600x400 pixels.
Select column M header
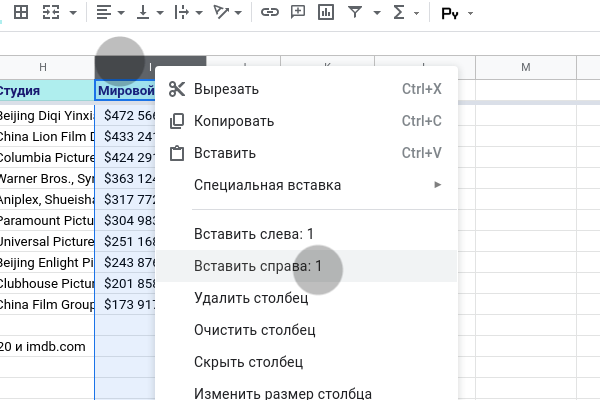pos(525,67)
